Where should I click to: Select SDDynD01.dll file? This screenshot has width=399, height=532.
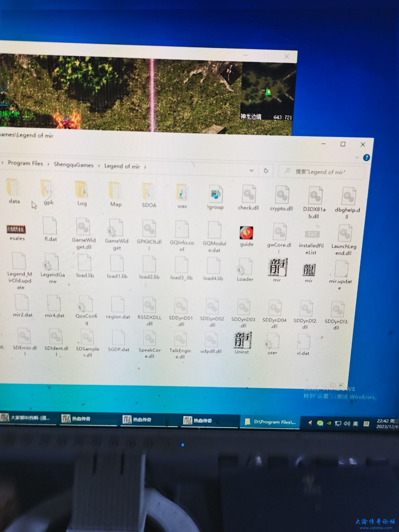click(x=181, y=312)
